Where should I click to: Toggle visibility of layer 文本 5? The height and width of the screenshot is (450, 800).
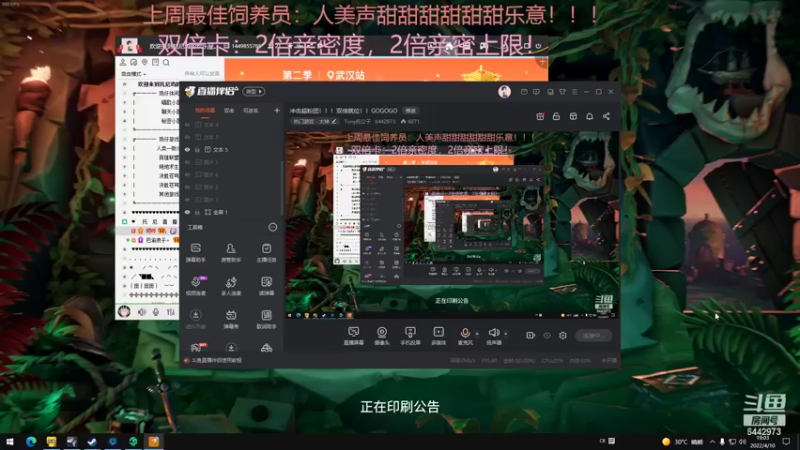[x=187, y=149]
